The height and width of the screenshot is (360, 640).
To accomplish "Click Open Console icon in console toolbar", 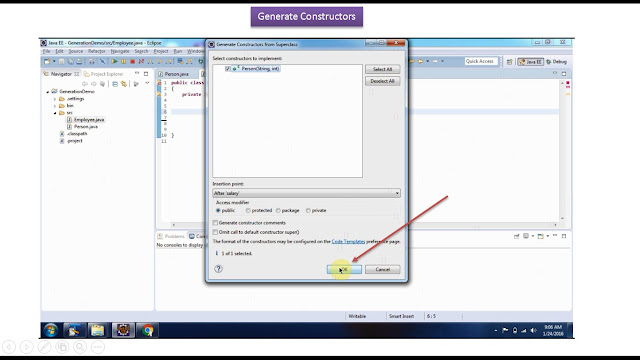I will (x=540, y=236).
